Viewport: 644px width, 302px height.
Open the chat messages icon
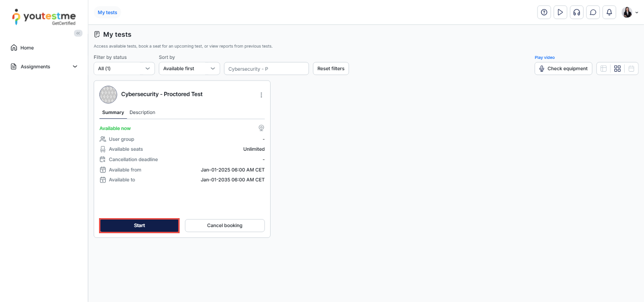point(593,12)
